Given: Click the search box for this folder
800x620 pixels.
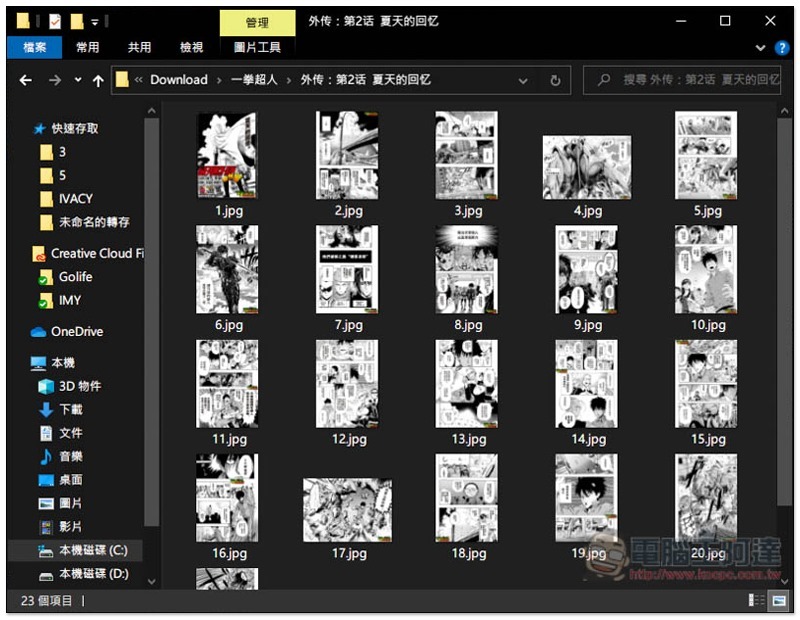Looking at the screenshot, I should pos(682,80).
